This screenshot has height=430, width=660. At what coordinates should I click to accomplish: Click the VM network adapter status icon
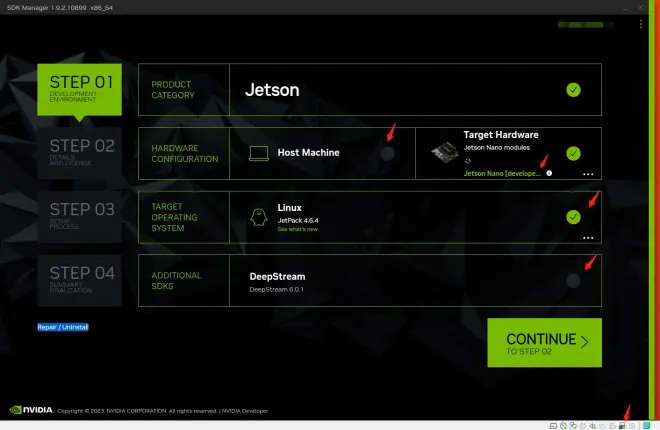[x=573, y=426]
